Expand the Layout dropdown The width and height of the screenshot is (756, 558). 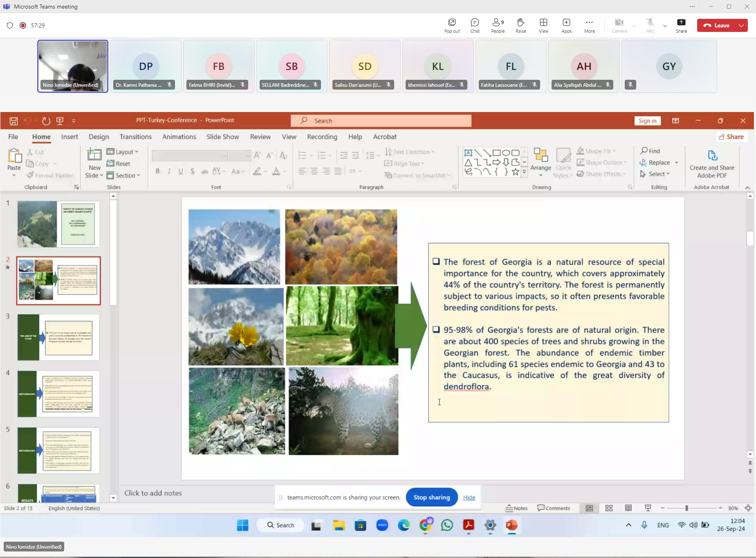[123, 152]
